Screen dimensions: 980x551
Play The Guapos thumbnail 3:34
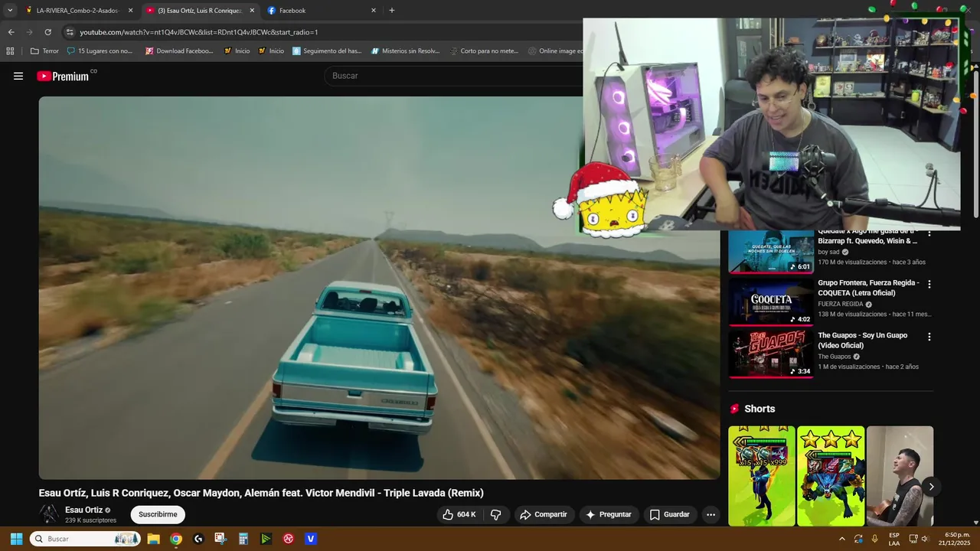[x=771, y=354]
